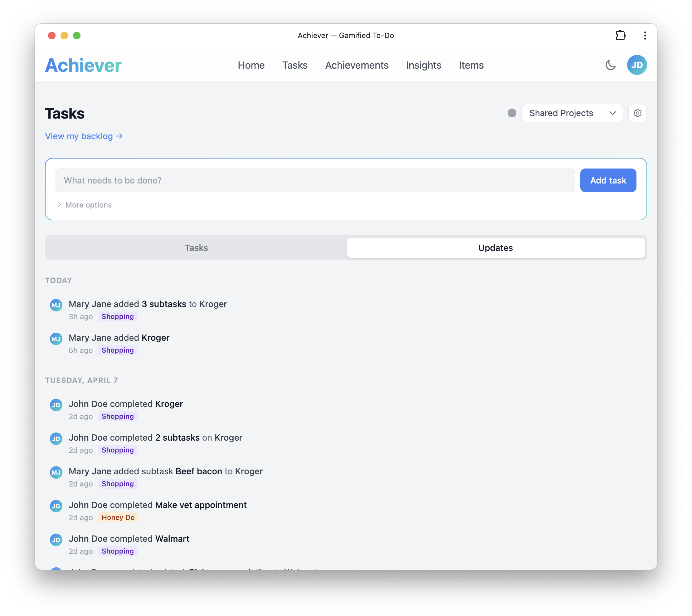Toggle dark mode with the moon icon
The image size is (692, 616).
click(611, 65)
